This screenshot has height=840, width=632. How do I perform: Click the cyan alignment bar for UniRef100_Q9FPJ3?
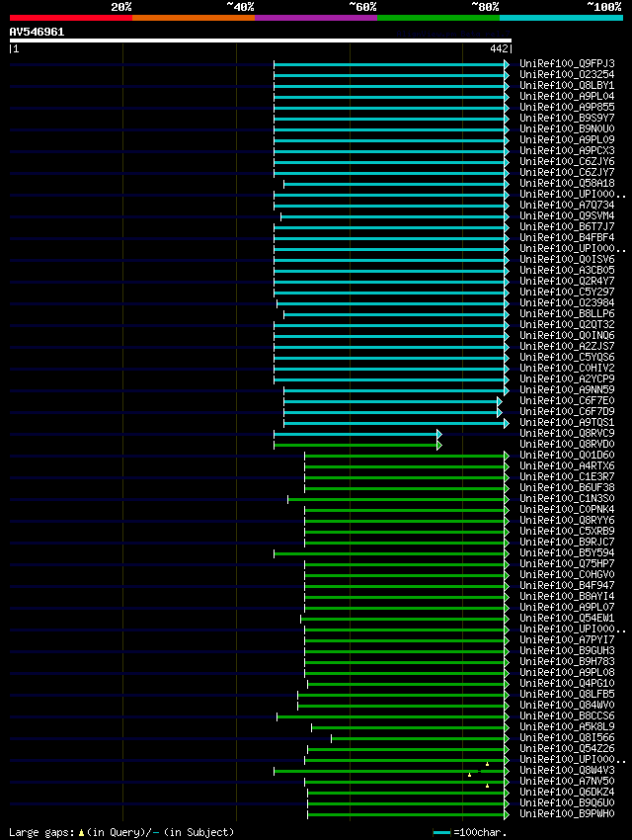point(389,64)
